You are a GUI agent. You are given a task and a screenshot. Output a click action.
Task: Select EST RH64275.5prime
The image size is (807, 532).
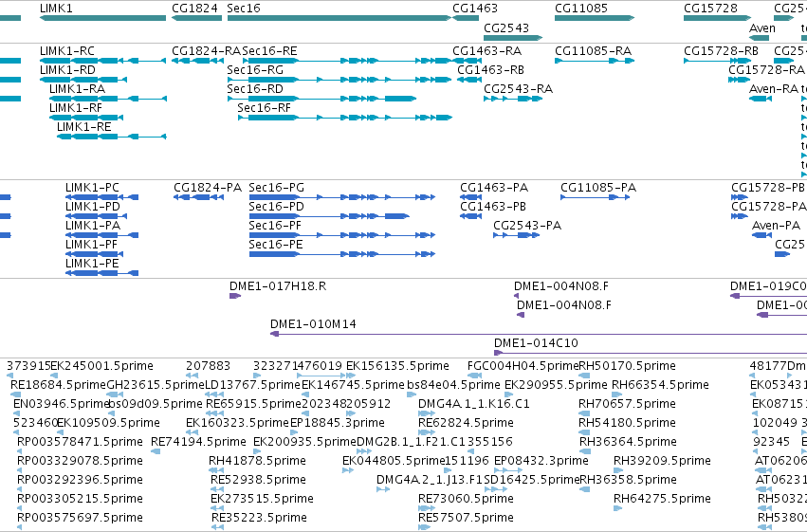[662, 499]
